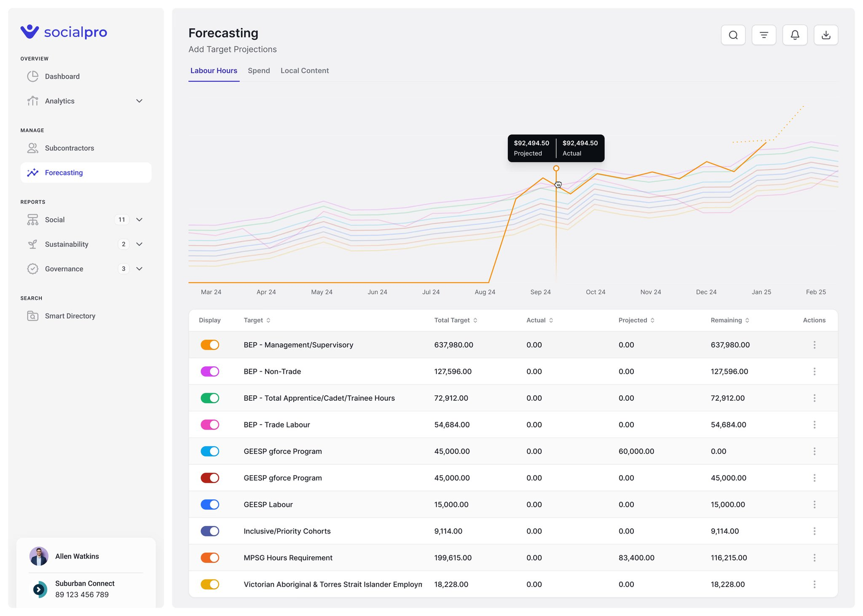Click the Subcontractors people icon
This screenshot has width=863, height=616.
[x=33, y=148]
